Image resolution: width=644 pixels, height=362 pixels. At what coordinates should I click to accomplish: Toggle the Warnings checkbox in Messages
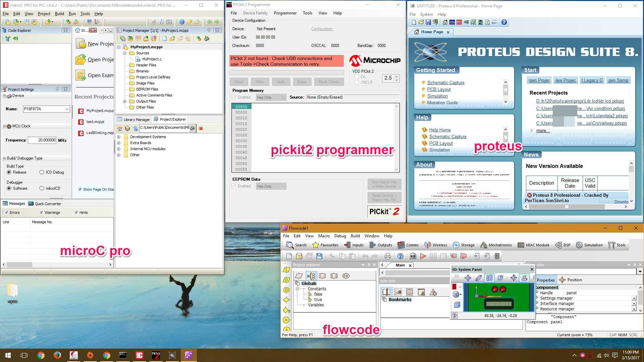pyautogui.click(x=41, y=213)
